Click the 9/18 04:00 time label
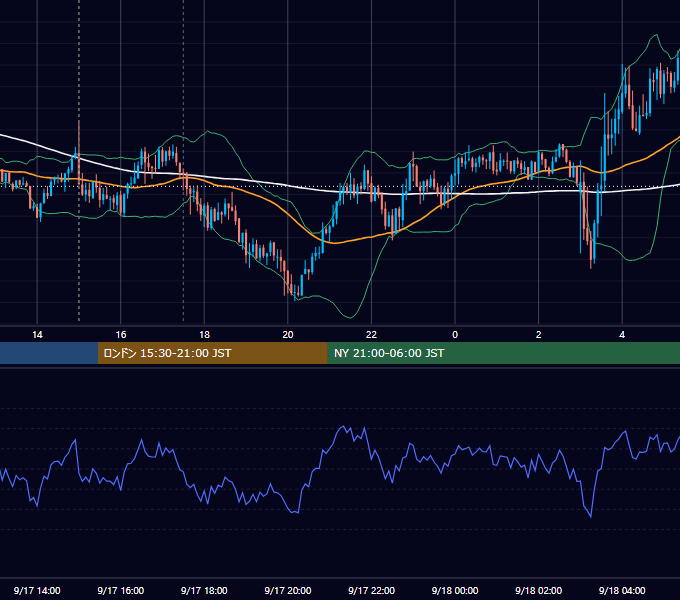This screenshot has height=600, width=680. 622,590
